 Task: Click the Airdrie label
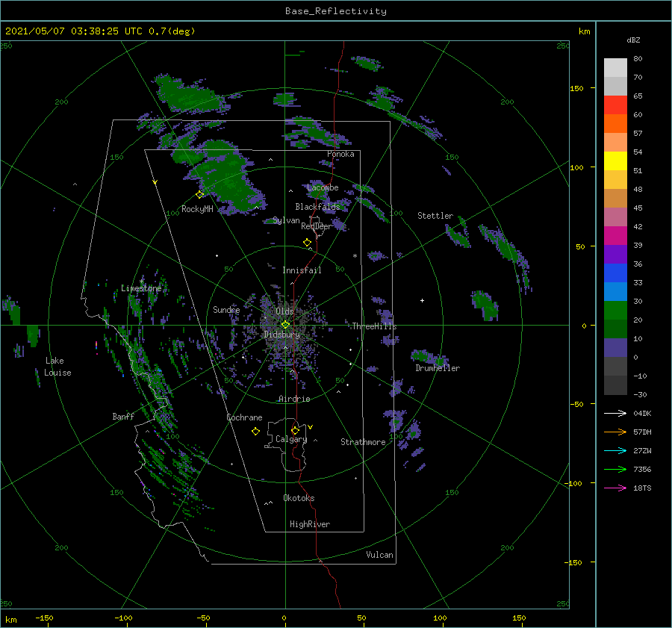point(294,399)
